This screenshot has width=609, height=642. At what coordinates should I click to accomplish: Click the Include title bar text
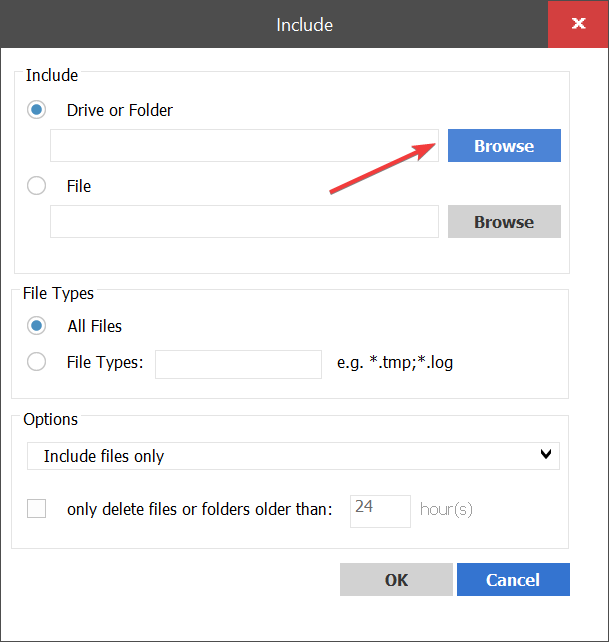pos(304,24)
